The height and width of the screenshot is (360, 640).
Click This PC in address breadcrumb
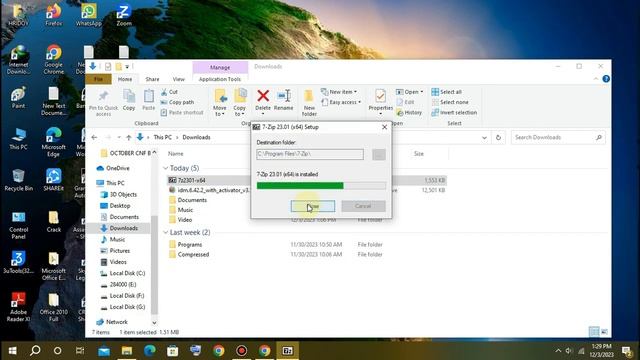162,138
